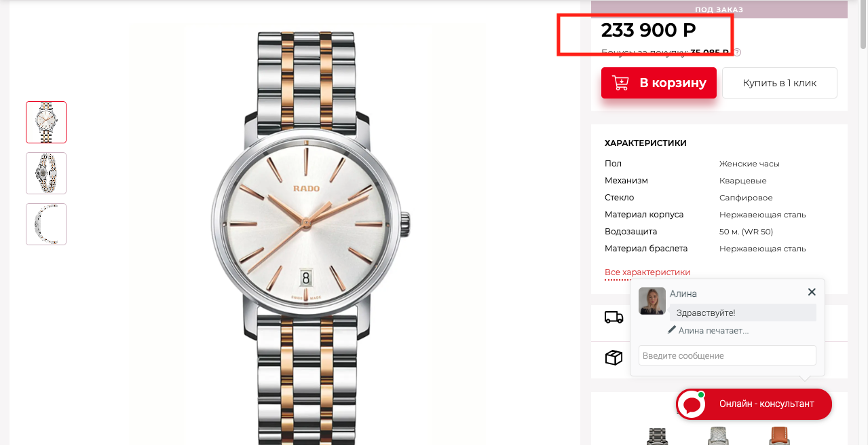Focus the Введите сообщение chat field
868x445 pixels.
tap(727, 355)
